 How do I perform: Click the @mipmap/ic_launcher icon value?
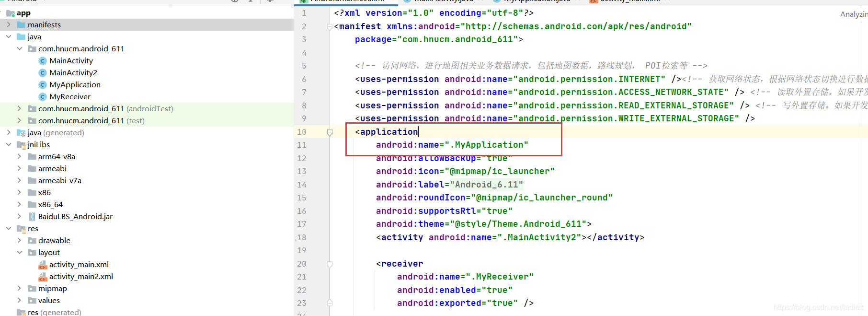(500, 171)
